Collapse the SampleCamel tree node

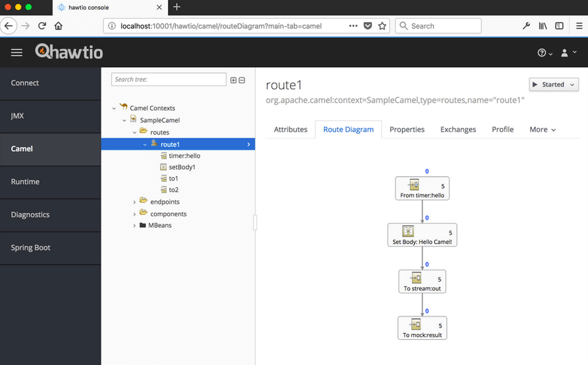pos(124,121)
